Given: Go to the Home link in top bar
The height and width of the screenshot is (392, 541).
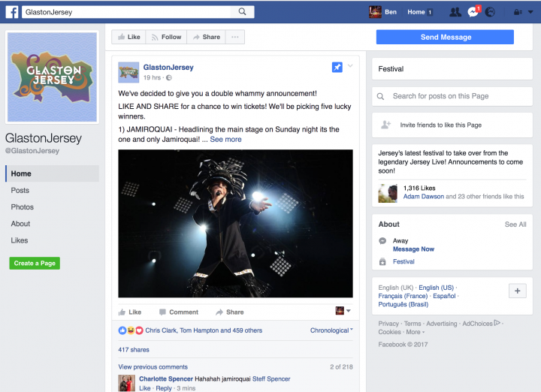Looking at the screenshot, I should coord(416,12).
